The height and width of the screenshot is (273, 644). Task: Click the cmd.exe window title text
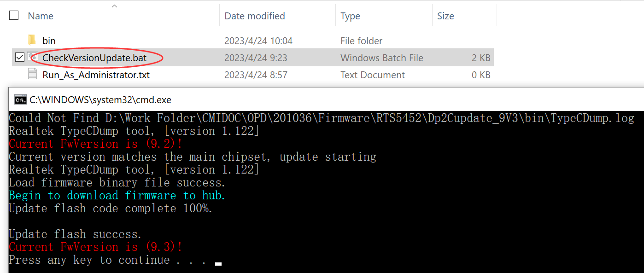(x=100, y=99)
